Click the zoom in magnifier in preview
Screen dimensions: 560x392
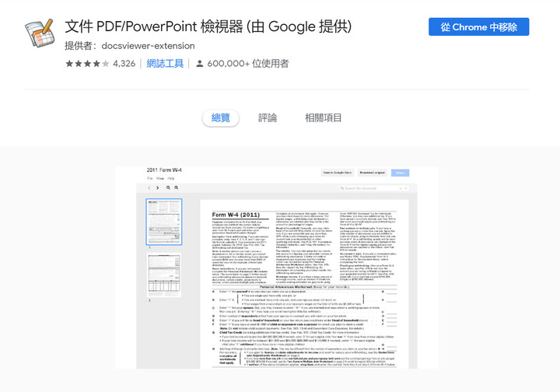tap(176, 187)
